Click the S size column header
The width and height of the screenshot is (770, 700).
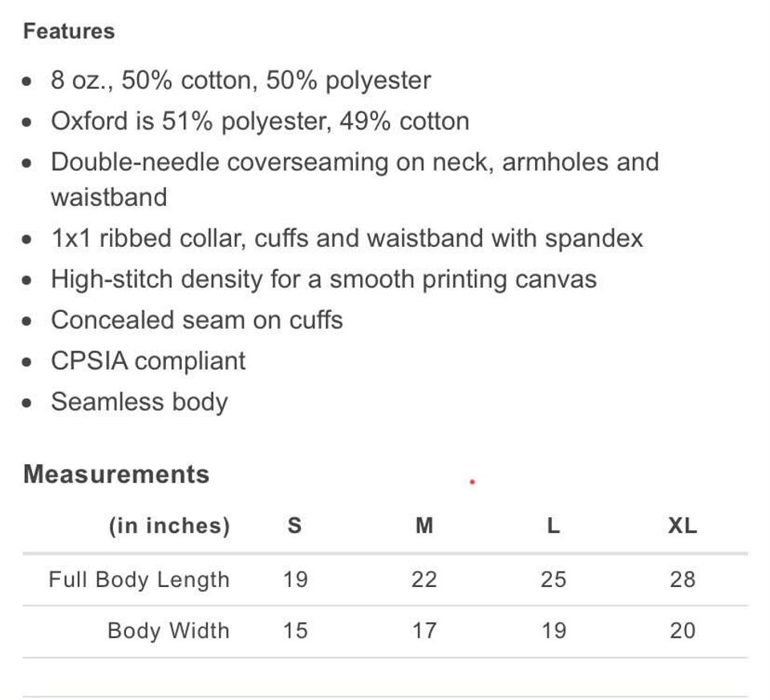(294, 526)
